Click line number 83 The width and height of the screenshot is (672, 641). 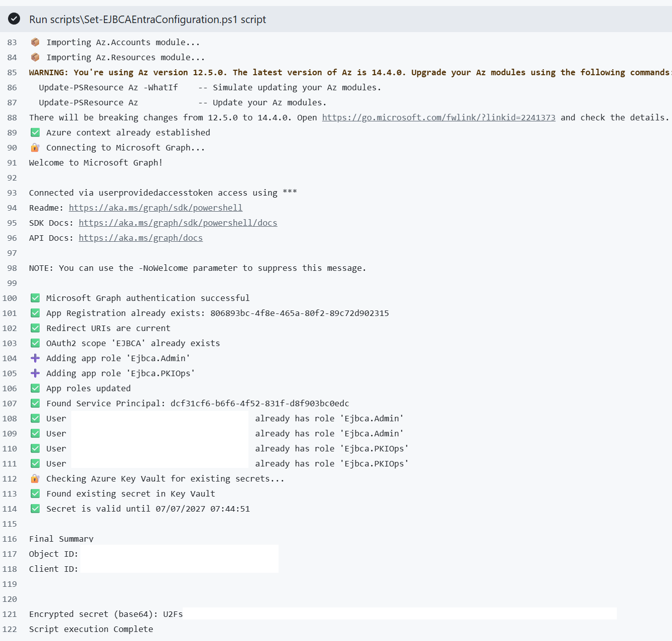[12, 42]
